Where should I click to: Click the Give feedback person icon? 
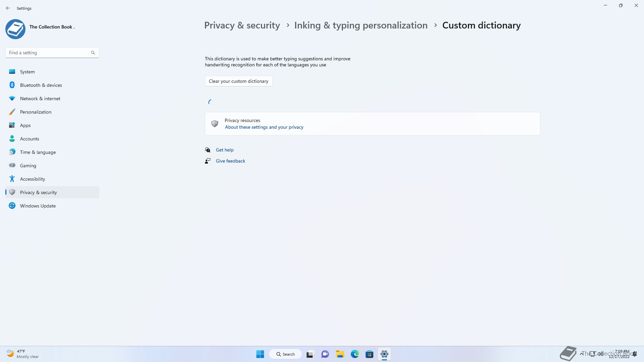pos(208,161)
